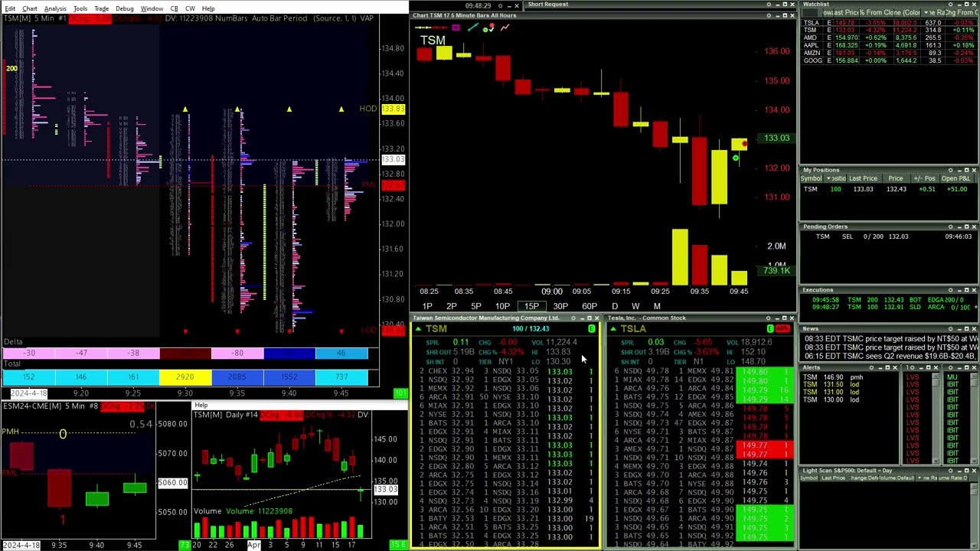Select AMD row in Watchlist
Screen dimensions: 980x551
point(888,37)
